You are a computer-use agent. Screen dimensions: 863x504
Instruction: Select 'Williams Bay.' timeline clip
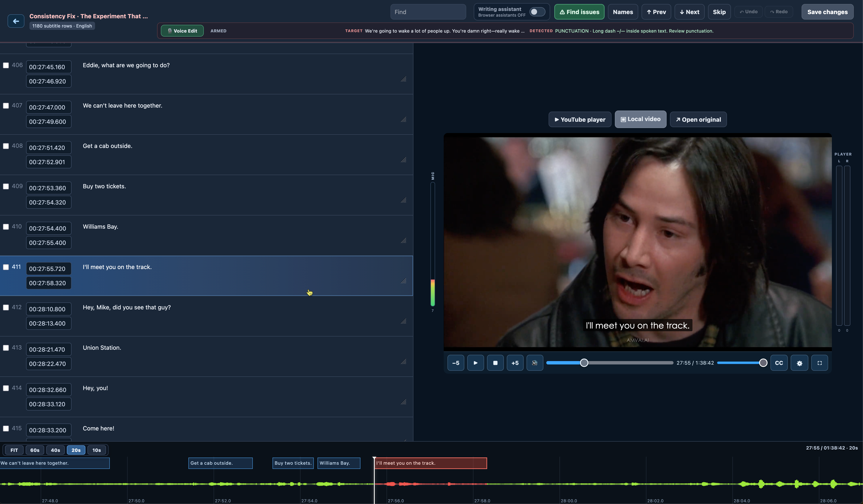tap(339, 463)
